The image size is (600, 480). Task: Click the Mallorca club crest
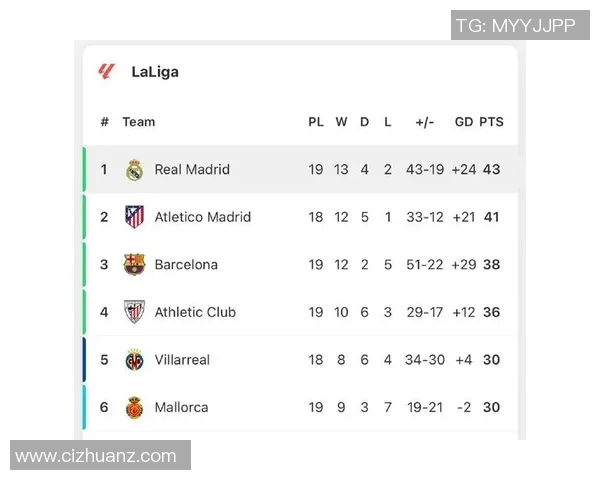[x=134, y=408]
